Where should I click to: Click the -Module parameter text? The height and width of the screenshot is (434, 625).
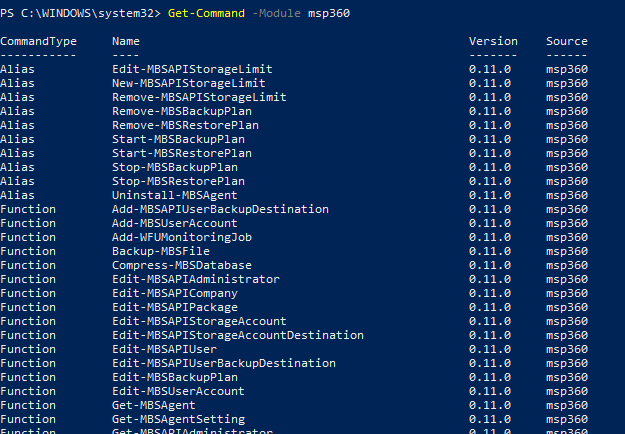(277, 13)
